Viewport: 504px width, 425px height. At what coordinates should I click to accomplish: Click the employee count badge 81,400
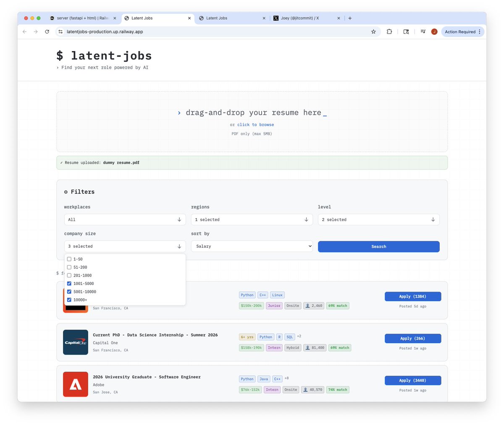point(315,348)
